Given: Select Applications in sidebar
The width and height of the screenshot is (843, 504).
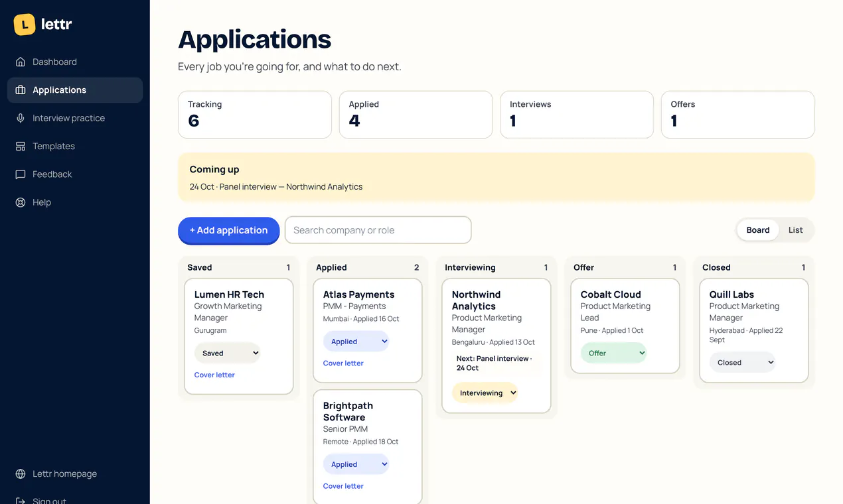Looking at the screenshot, I should pyautogui.click(x=75, y=90).
